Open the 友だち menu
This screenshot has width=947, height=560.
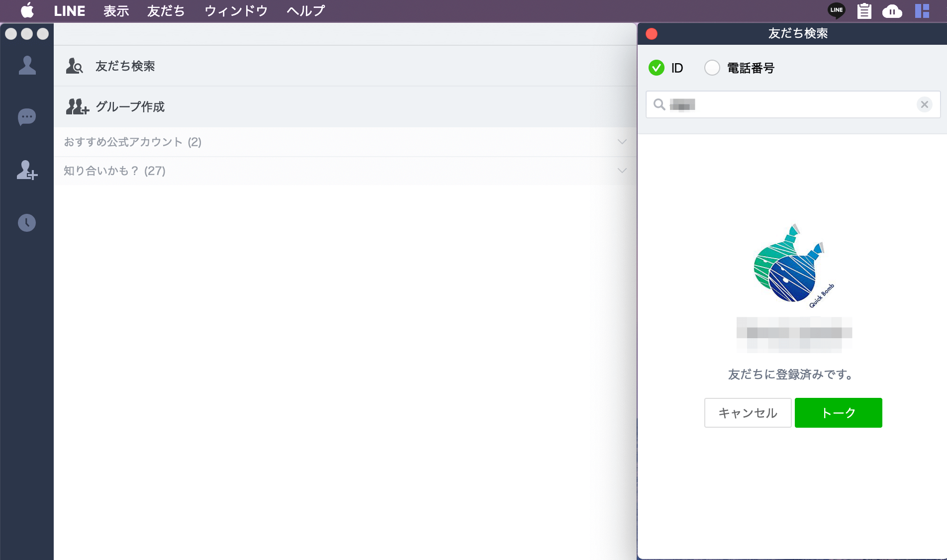pyautogui.click(x=166, y=10)
